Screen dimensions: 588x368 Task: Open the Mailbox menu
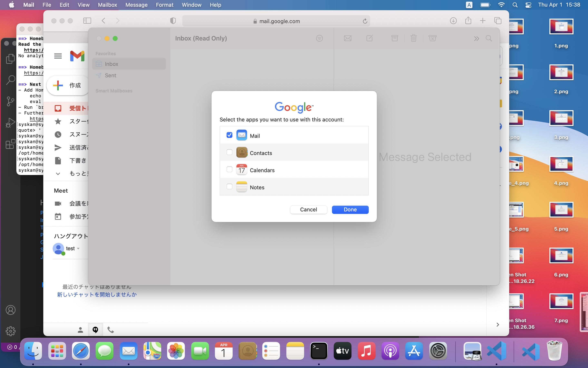pos(107,5)
